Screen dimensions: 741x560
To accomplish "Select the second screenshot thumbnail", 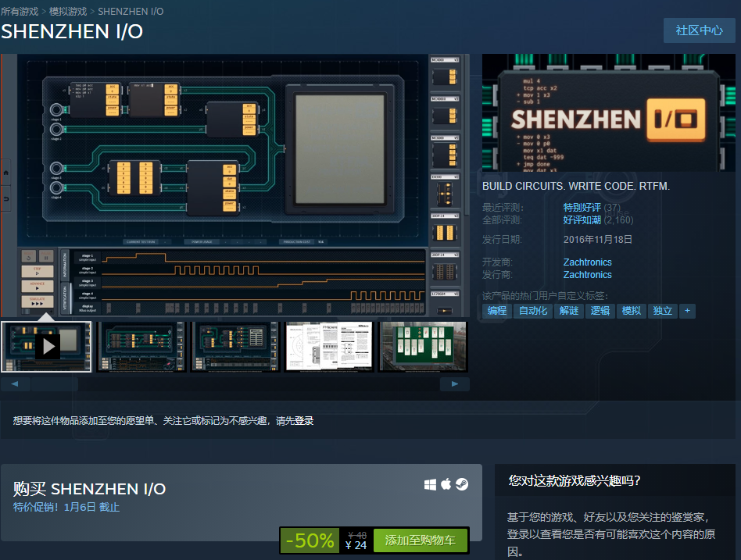I will pyautogui.click(x=141, y=347).
